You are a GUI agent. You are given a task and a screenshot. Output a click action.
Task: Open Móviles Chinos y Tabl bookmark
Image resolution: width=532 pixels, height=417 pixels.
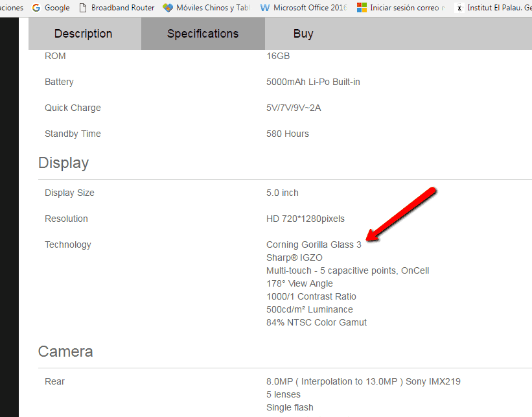(x=207, y=8)
